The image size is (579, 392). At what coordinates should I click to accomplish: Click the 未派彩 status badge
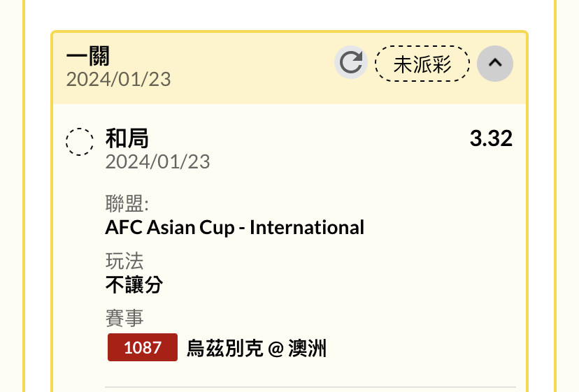pyautogui.click(x=422, y=64)
